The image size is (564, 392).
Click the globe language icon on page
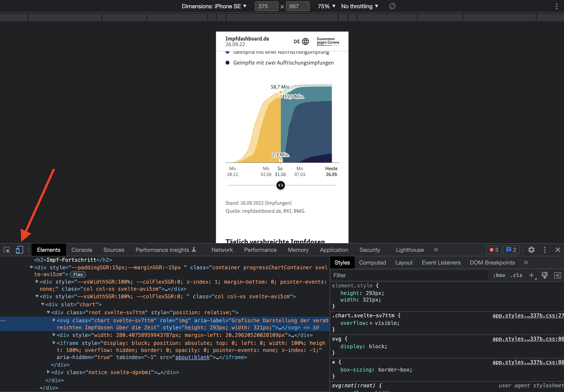[305, 41]
